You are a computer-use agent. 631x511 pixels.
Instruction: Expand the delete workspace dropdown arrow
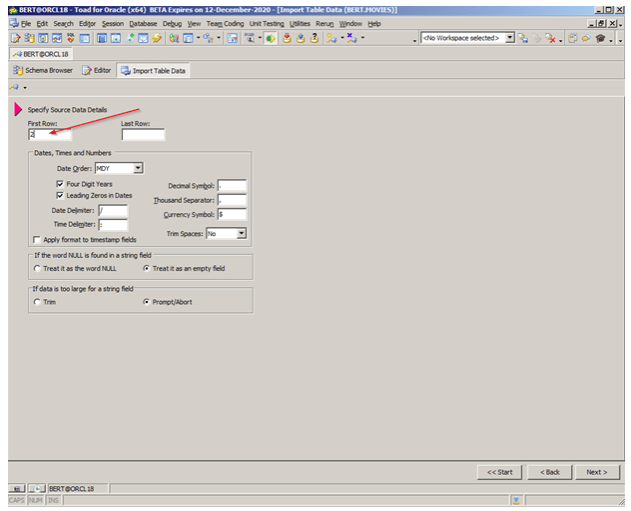tap(561, 40)
